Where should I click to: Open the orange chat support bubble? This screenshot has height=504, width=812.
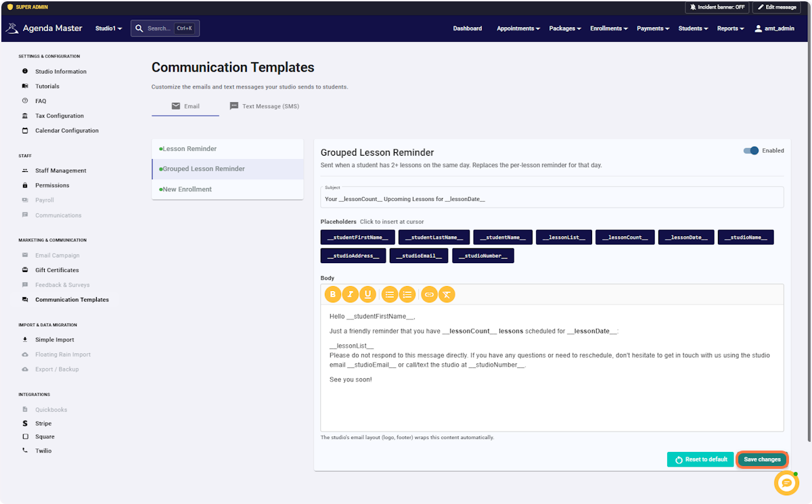tap(786, 482)
